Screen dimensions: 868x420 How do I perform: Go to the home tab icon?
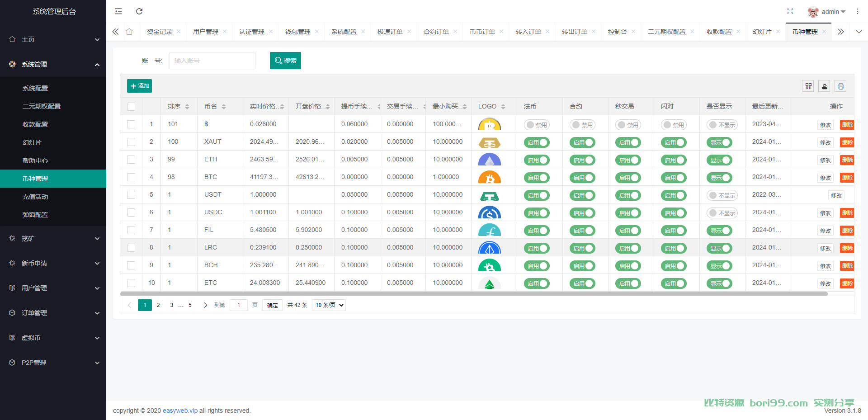click(x=129, y=32)
